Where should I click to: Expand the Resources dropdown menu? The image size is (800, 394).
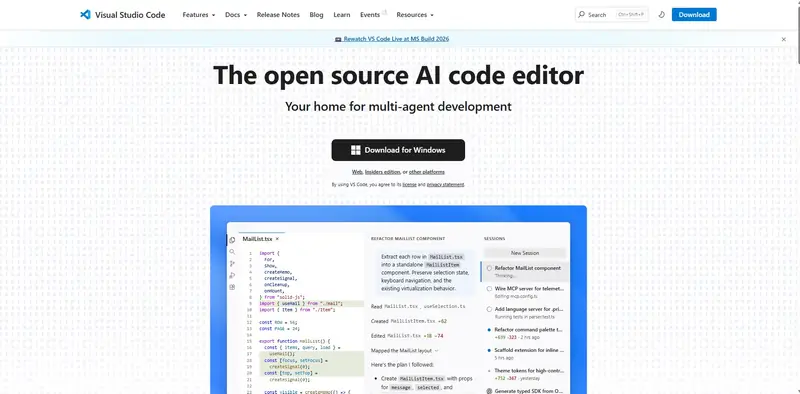(x=415, y=15)
